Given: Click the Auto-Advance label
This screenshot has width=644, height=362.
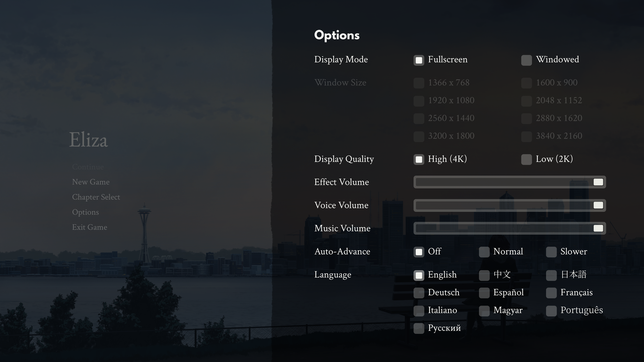Looking at the screenshot, I should 342,252.
